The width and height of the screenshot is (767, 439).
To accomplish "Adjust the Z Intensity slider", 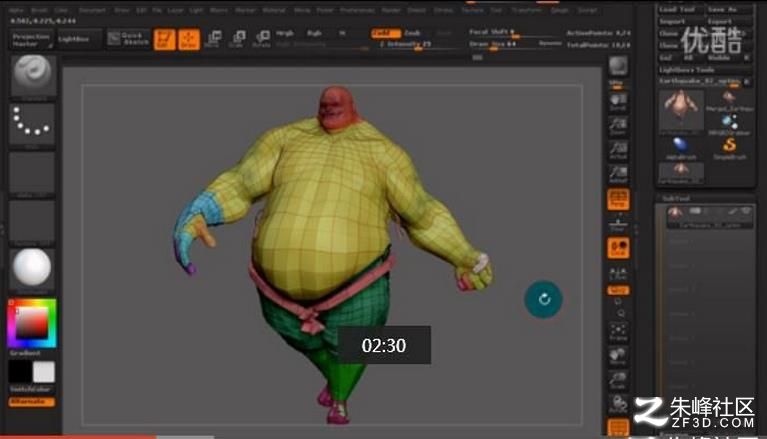I will tap(416, 44).
